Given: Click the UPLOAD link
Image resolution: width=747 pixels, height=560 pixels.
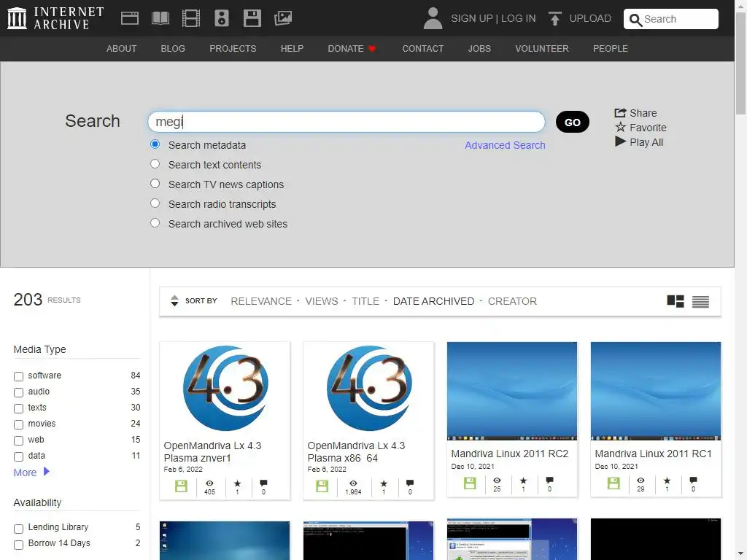Looking at the screenshot, I should (x=590, y=18).
